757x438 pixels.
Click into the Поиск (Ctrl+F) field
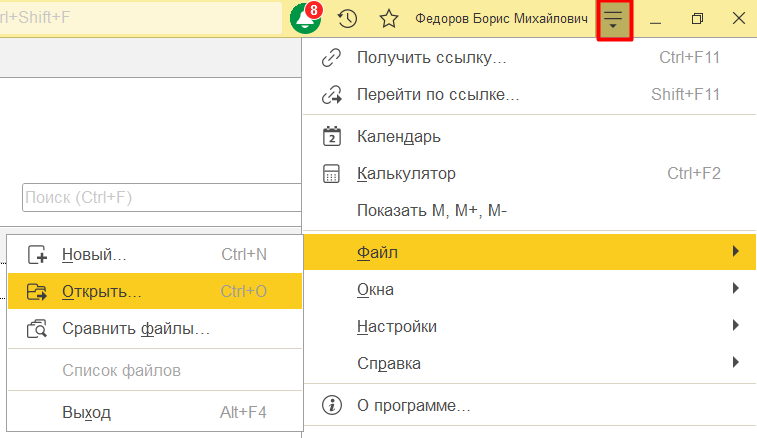pos(161,198)
